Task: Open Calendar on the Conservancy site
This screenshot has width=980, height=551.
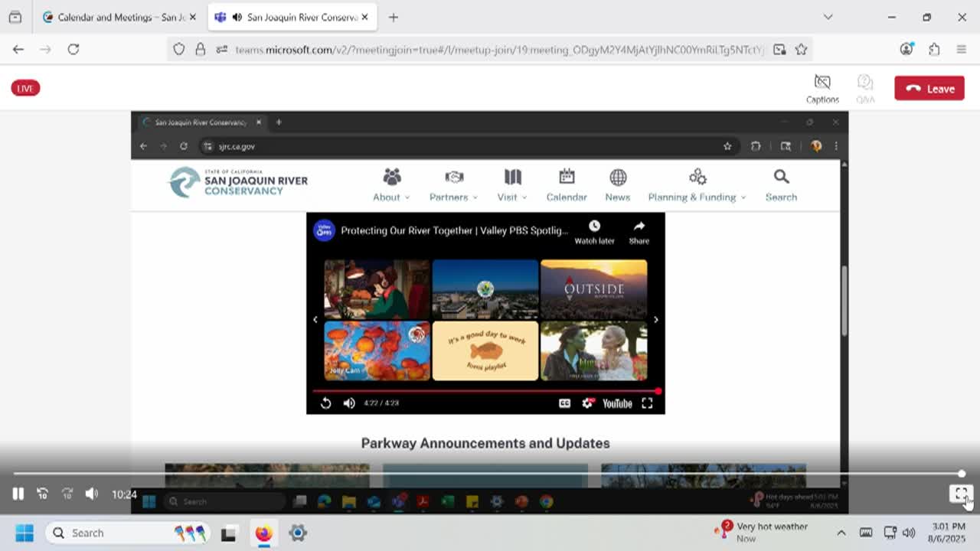Action: coord(567,185)
